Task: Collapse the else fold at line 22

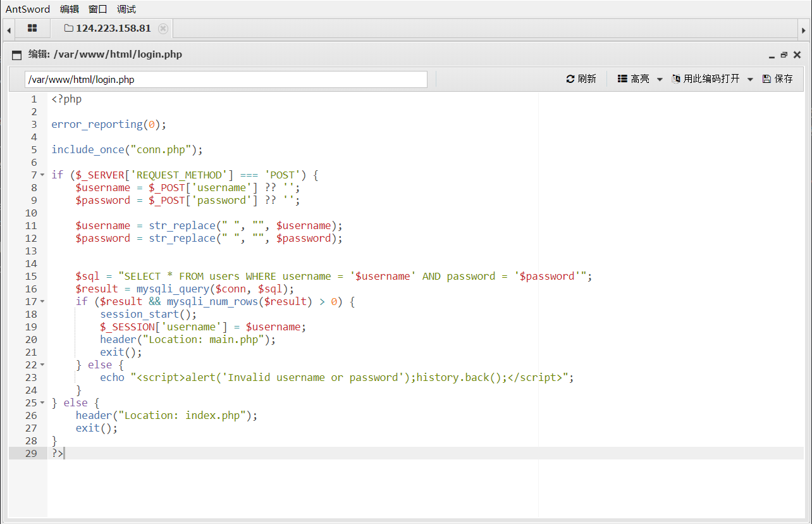Action: tap(42, 365)
